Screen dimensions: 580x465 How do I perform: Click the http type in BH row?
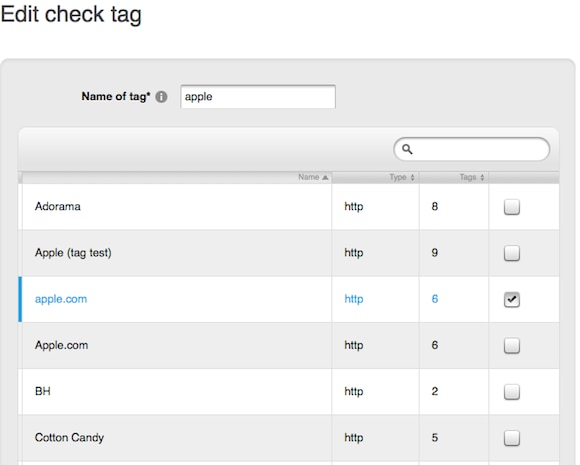[x=354, y=391]
